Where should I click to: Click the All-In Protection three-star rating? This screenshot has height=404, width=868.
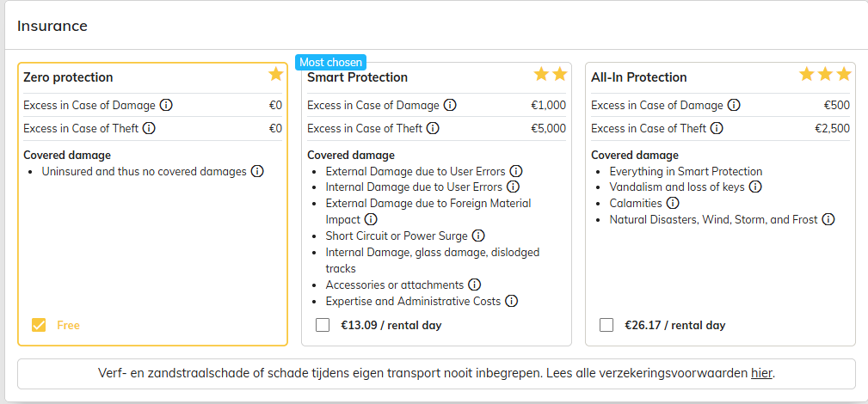(825, 75)
